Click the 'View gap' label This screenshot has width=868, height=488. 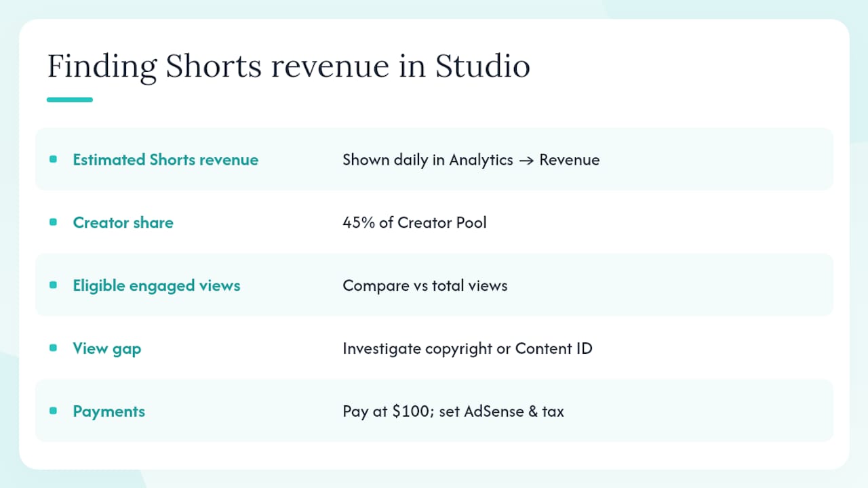coord(107,349)
